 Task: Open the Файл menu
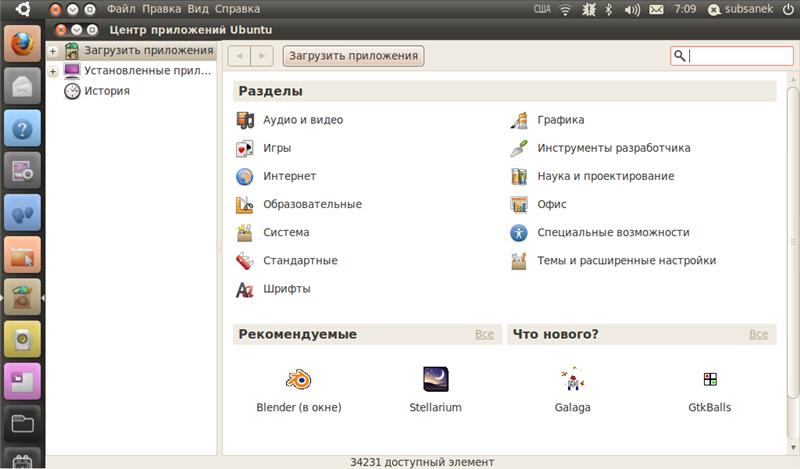pyautogui.click(x=121, y=9)
